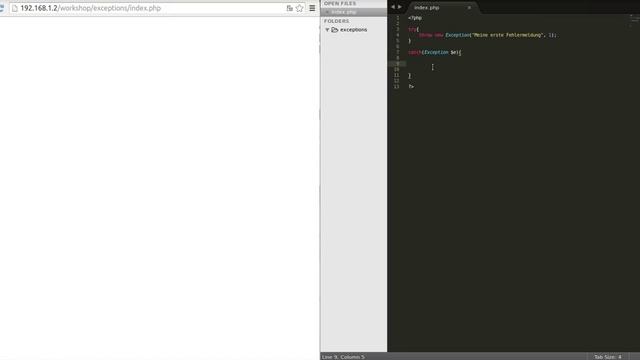Click the bookmark star icon in browser
Viewport: 640px width, 360px height.
[x=300, y=8]
